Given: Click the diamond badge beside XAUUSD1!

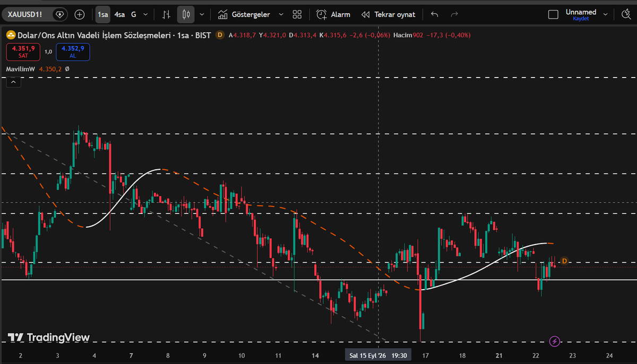Looking at the screenshot, I should (60, 14).
